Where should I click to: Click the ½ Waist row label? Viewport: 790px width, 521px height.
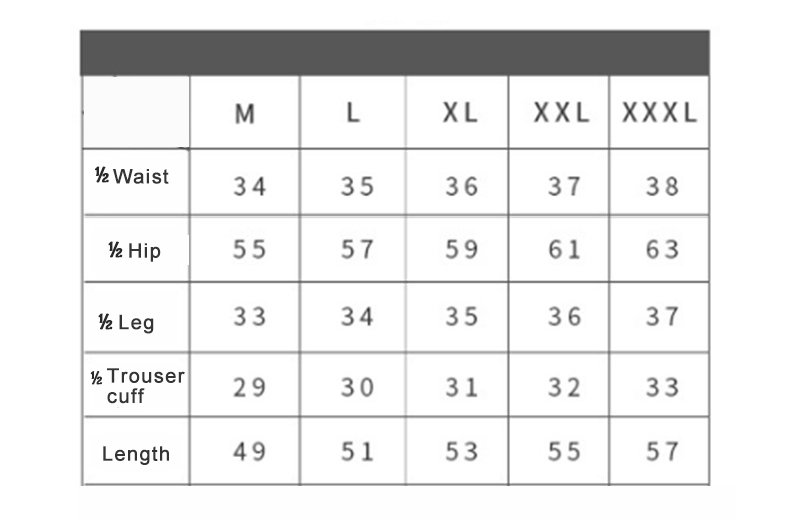pyautogui.click(x=132, y=176)
